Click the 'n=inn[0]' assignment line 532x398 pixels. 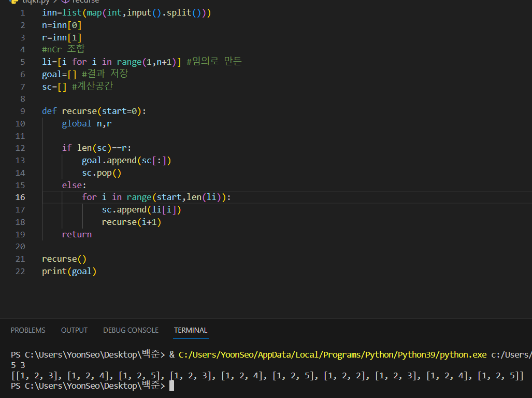(x=62, y=25)
